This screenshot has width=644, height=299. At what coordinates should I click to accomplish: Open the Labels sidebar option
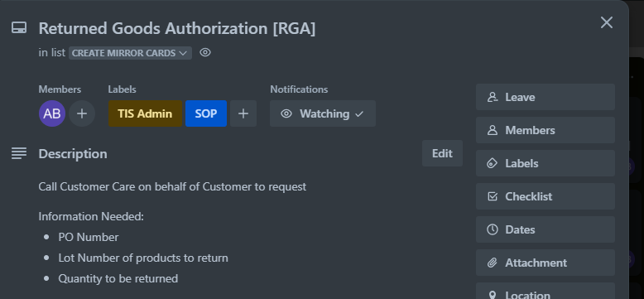tap(545, 163)
